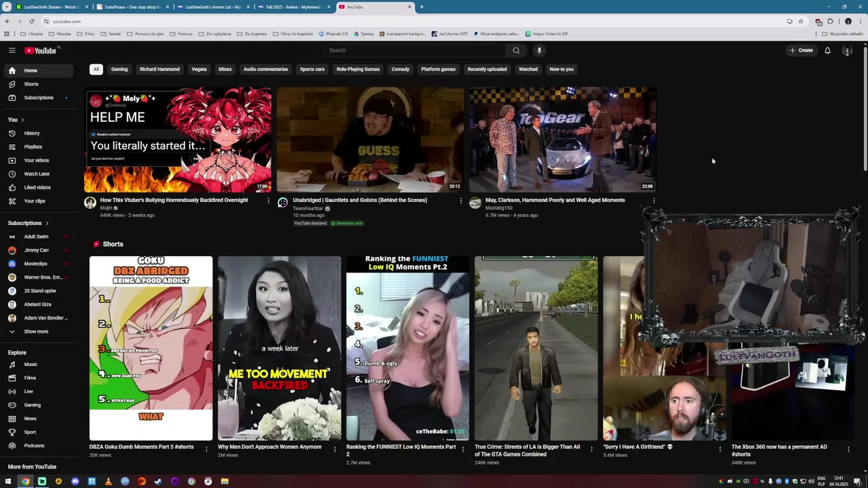
Task: Open News in Explore section
Action: click(39, 419)
